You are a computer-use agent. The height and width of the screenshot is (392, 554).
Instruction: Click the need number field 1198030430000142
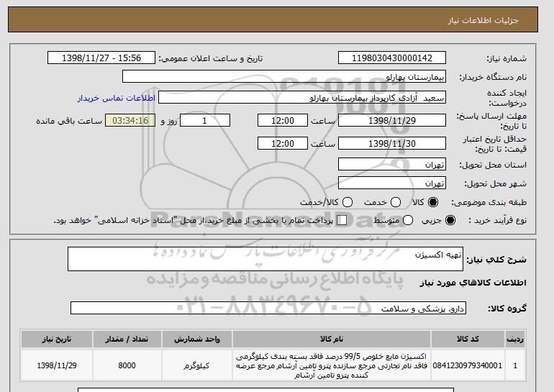pyautogui.click(x=392, y=58)
